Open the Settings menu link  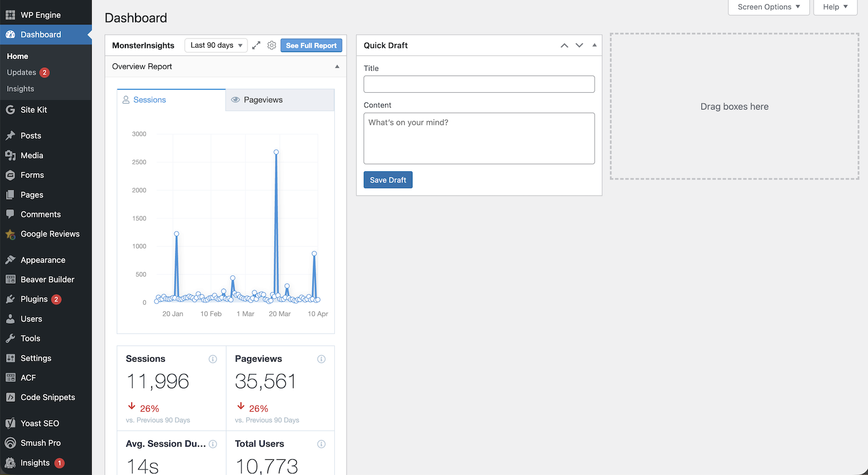[36, 358]
